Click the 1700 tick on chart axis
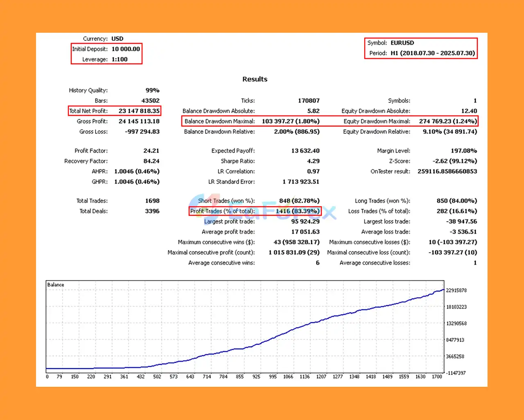Image resolution: width=524 pixels, height=420 pixels. click(x=437, y=377)
